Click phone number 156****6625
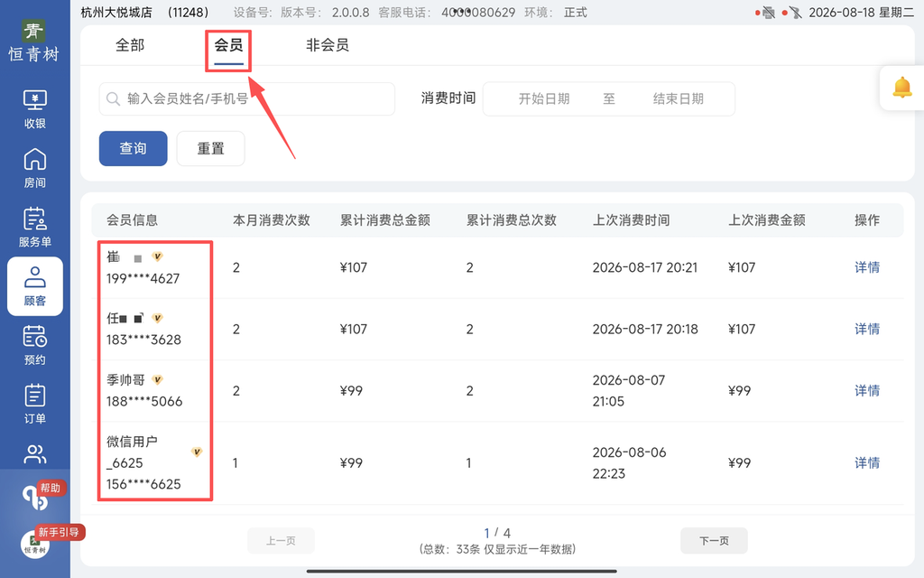 click(x=143, y=484)
